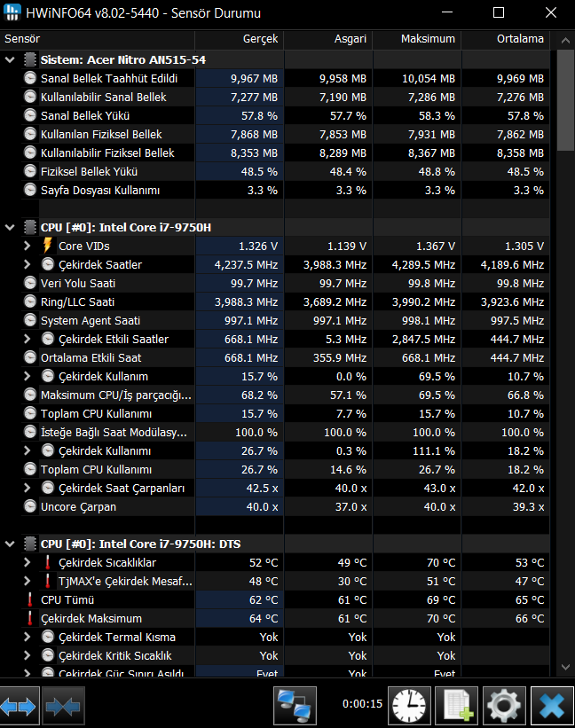Viewport: 575px width, 728px height.
Task: Click the 111.1 % maximum usage value
Action: 434,450
